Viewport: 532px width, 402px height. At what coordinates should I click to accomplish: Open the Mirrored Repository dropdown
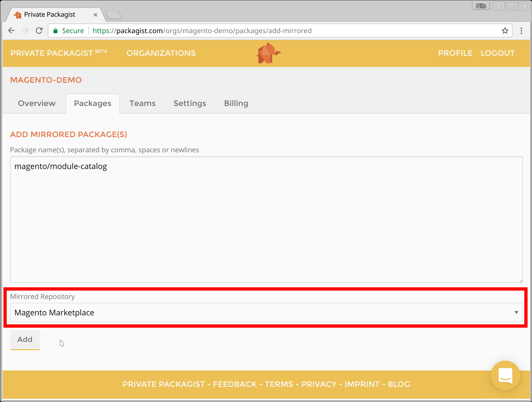click(x=266, y=312)
